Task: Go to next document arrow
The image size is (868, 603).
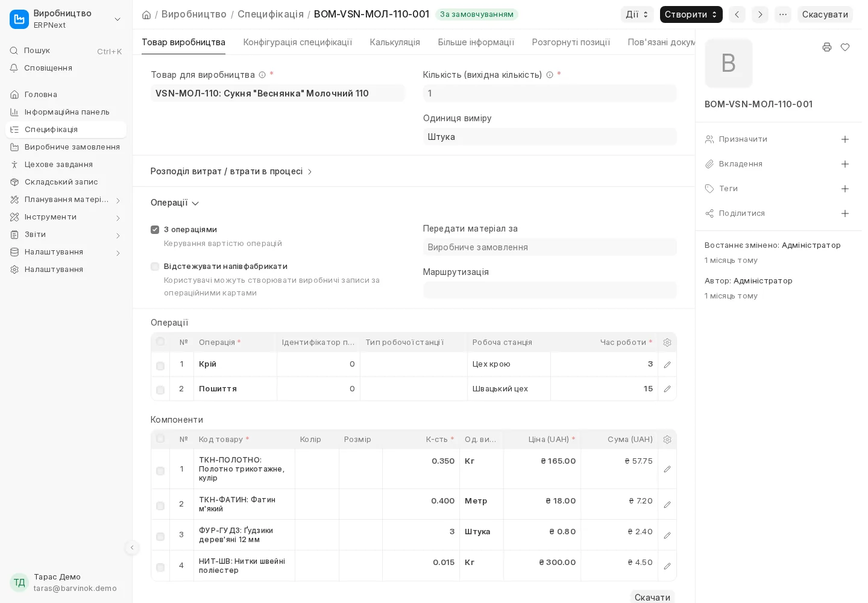Action: 760,14
